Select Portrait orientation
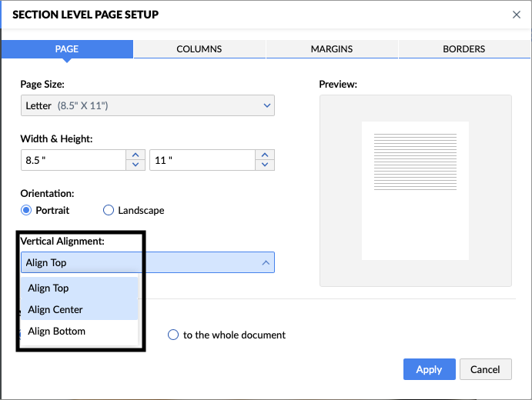The width and height of the screenshot is (532, 400). [x=26, y=210]
